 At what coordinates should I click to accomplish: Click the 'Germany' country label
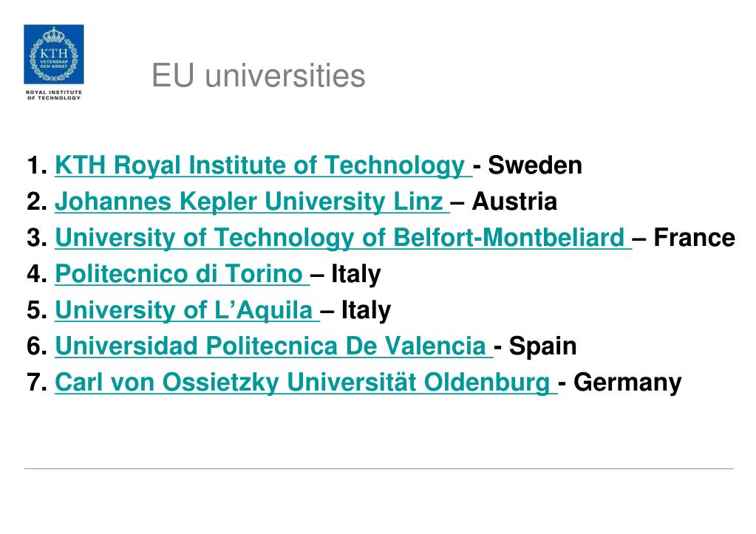point(627,383)
